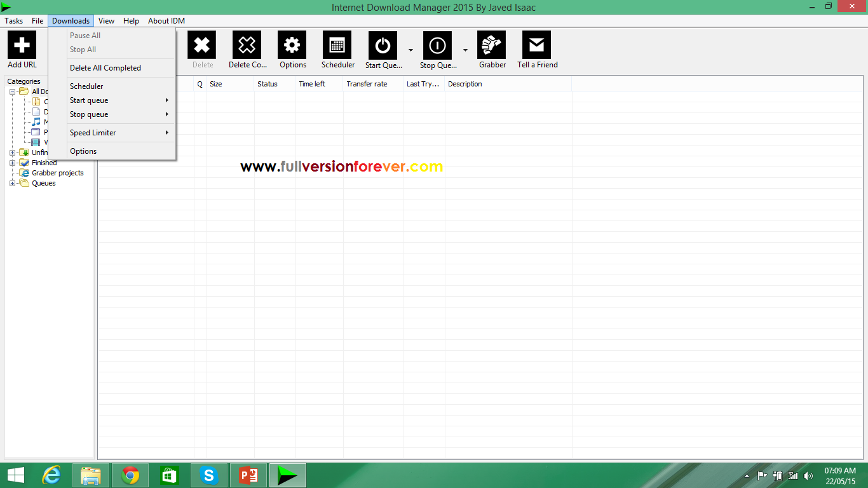Collapse the All Downloads tree node
The height and width of the screenshot is (488, 868).
click(x=12, y=91)
